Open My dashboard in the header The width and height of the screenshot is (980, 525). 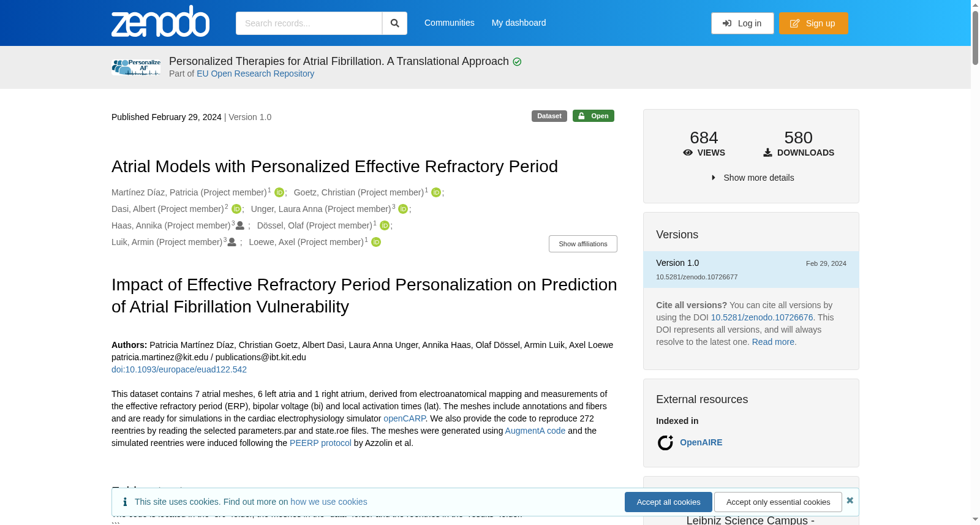[519, 23]
